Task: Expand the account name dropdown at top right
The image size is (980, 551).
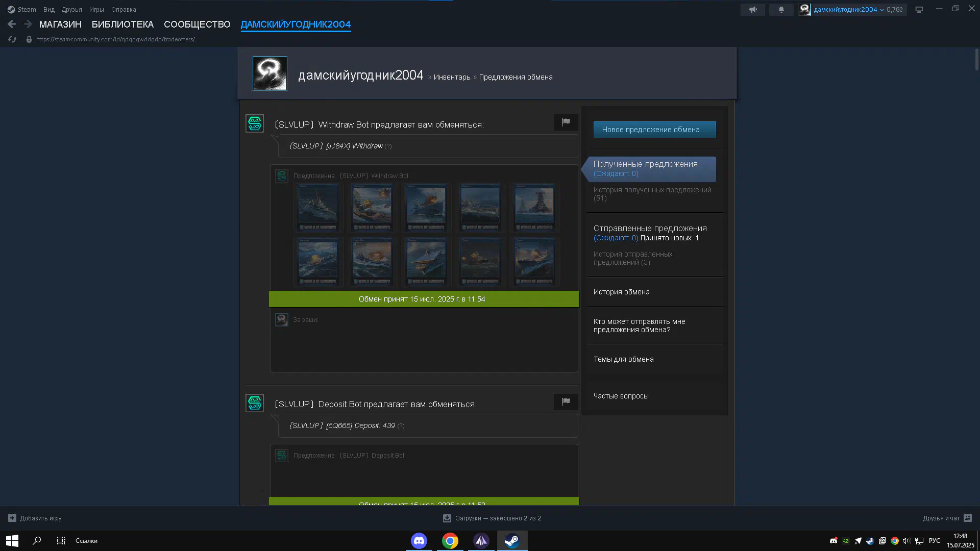Action: coord(881,10)
